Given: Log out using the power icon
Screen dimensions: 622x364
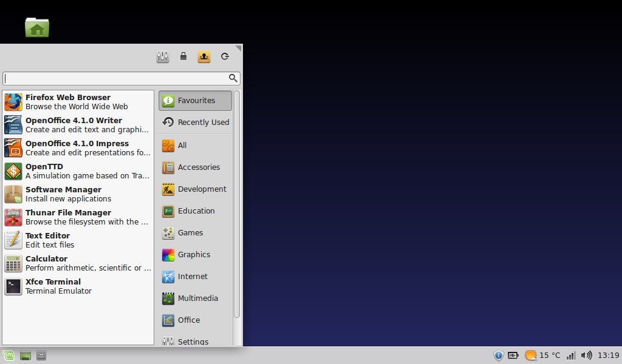Looking at the screenshot, I should [x=224, y=56].
